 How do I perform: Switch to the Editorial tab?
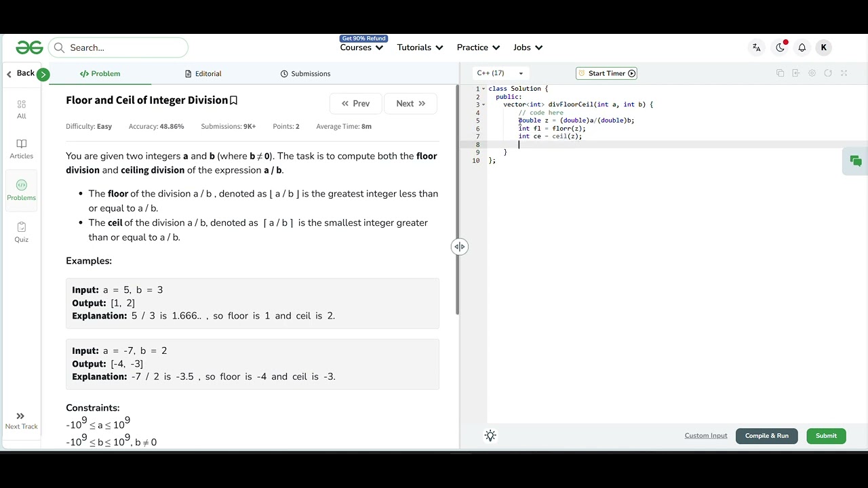coord(203,73)
